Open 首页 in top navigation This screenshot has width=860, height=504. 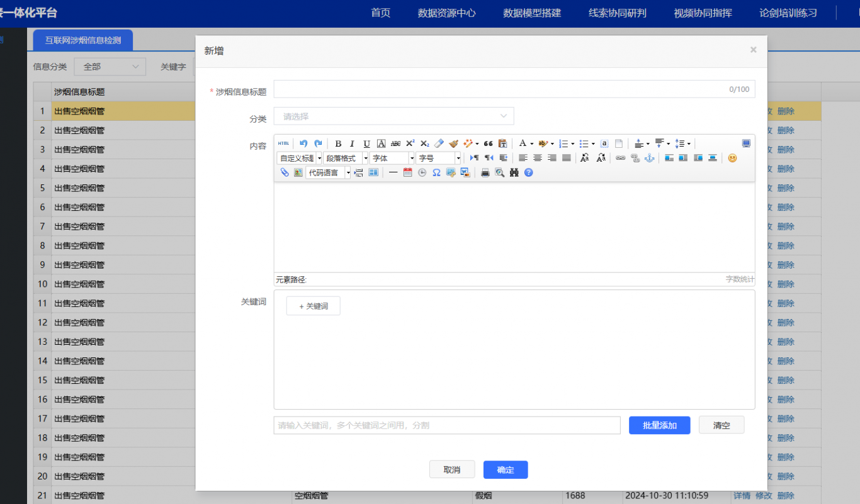tap(381, 13)
